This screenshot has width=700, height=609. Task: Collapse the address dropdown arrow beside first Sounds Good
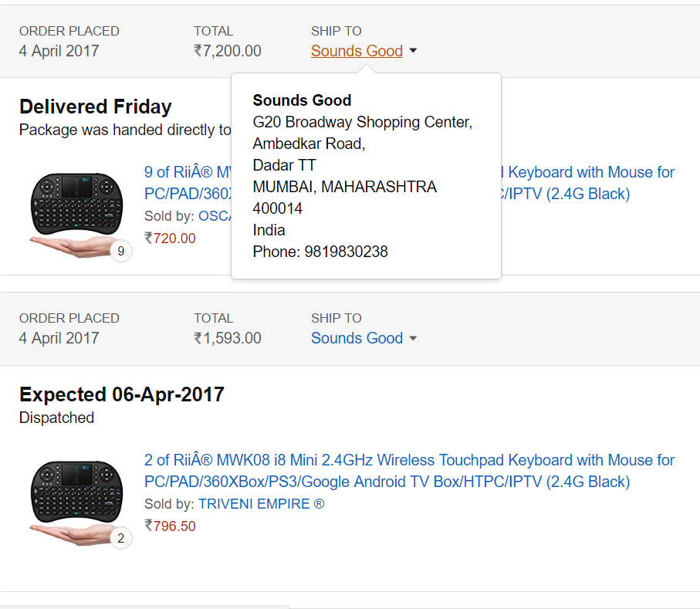click(413, 51)
